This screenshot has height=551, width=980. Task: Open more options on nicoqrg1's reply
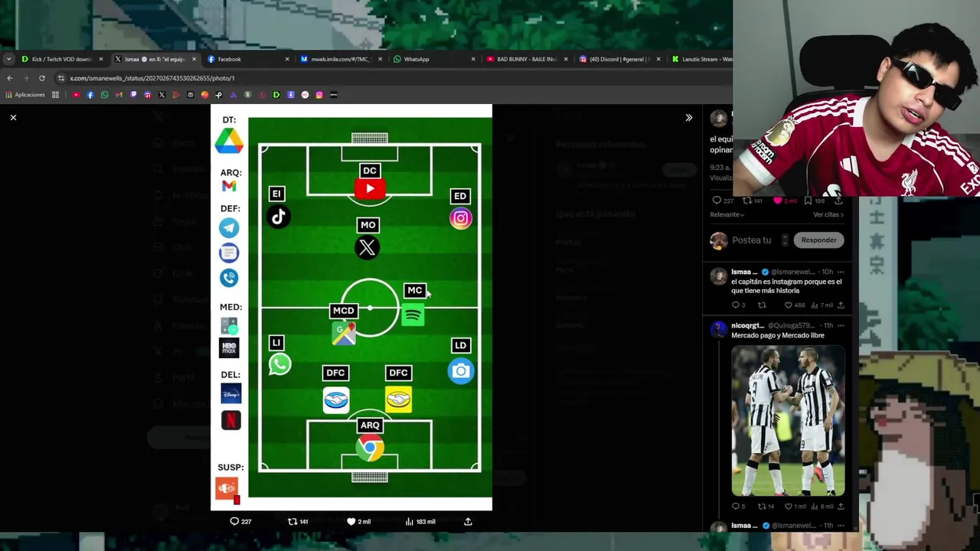(840, 325)
